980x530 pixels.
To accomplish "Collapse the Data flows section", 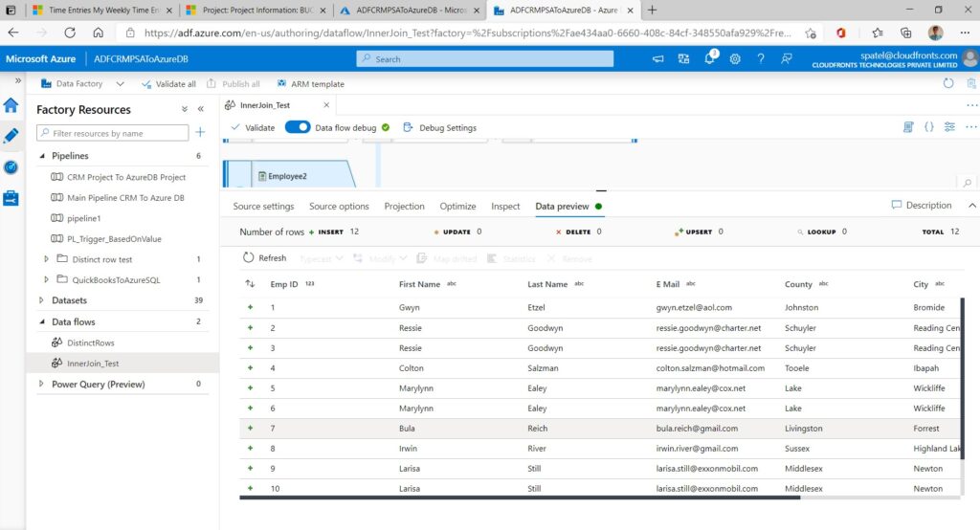I will (x=42, y=321).
